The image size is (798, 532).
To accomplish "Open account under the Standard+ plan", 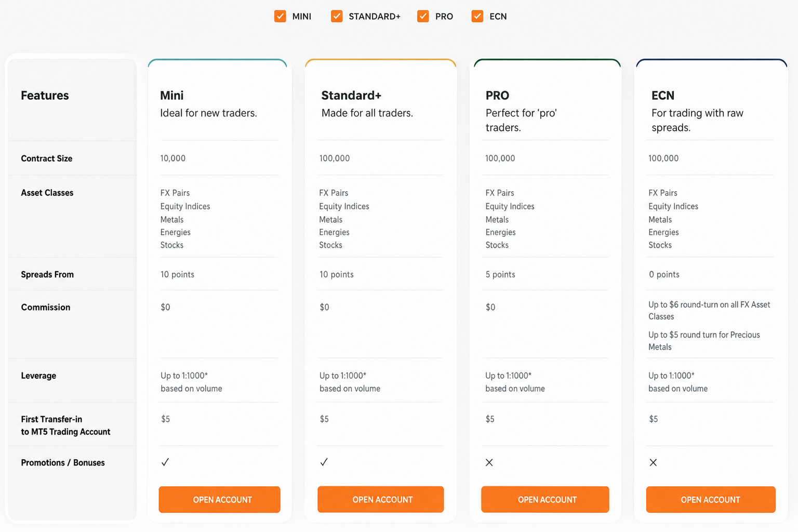I will point(381,499).
